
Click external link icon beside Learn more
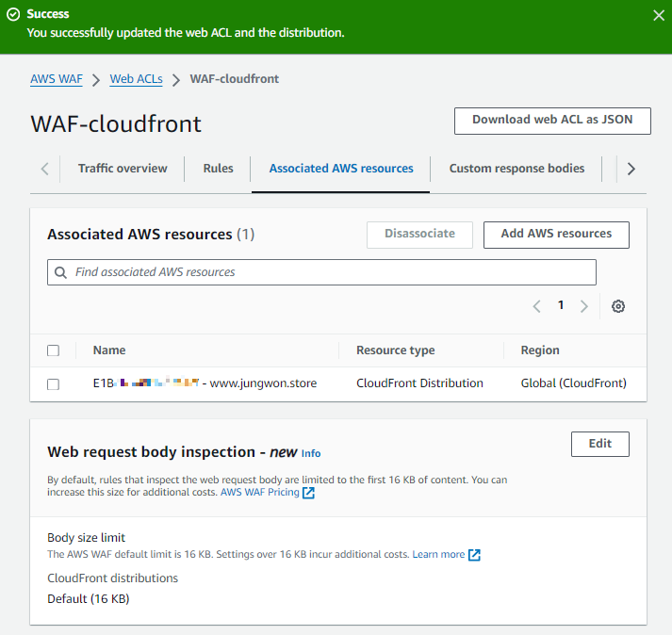pos(474,555)
